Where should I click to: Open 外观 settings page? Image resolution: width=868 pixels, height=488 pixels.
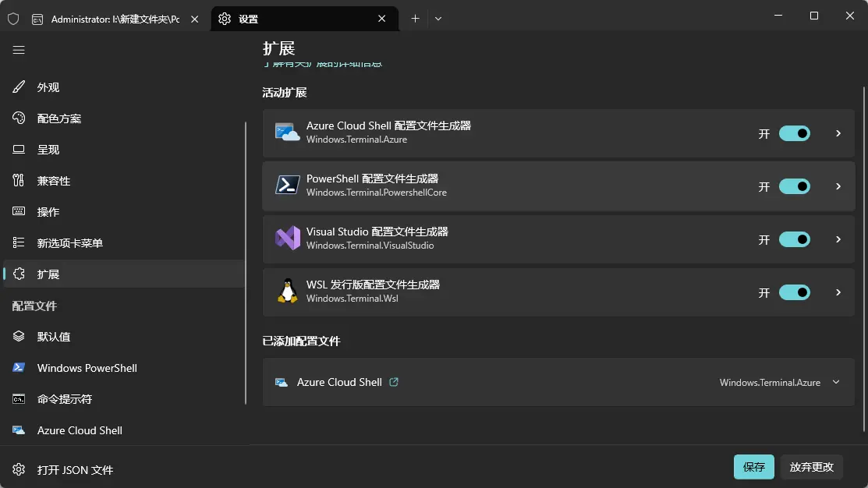[x=124, y=87]
